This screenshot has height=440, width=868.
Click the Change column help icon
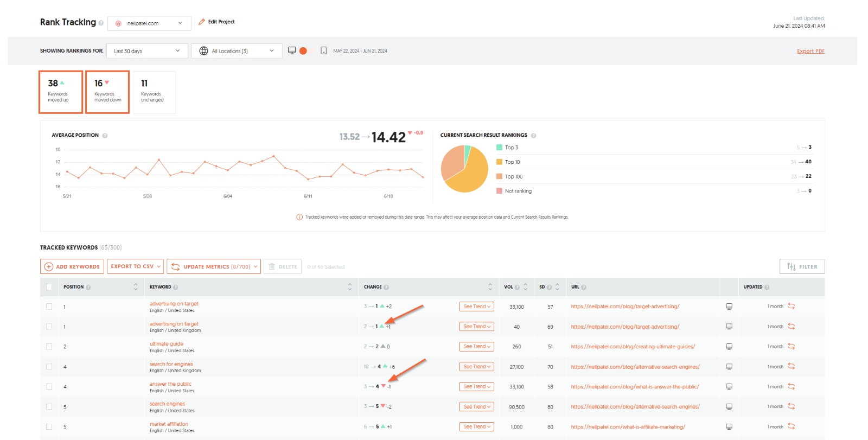click(386, 287)
